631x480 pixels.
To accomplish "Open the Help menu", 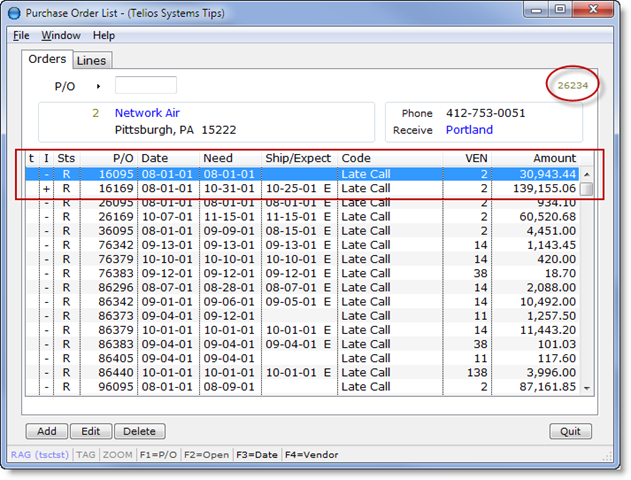I will pos(104,35).
